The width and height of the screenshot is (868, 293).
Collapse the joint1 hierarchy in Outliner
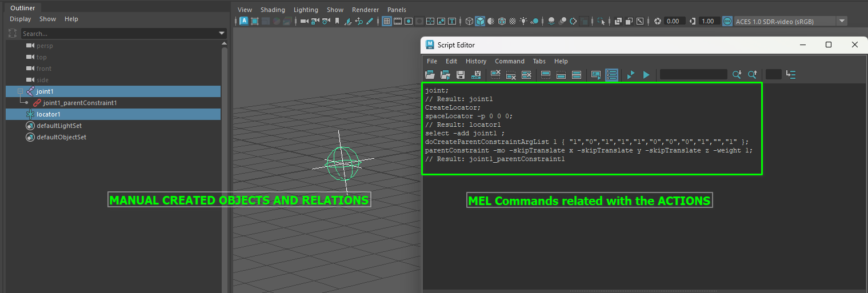click(20, 91)
